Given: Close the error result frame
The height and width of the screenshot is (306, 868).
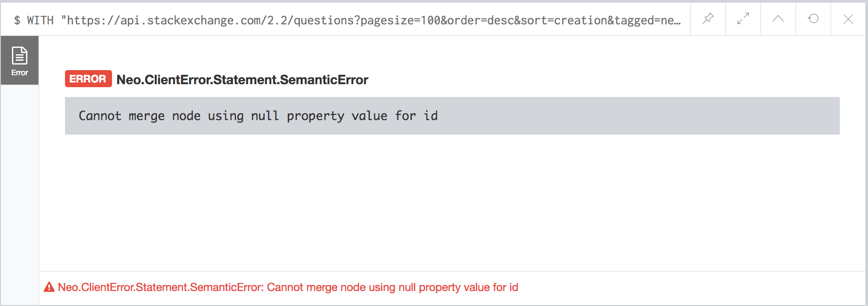Looking at the screenshot, I should pos(848,19).
